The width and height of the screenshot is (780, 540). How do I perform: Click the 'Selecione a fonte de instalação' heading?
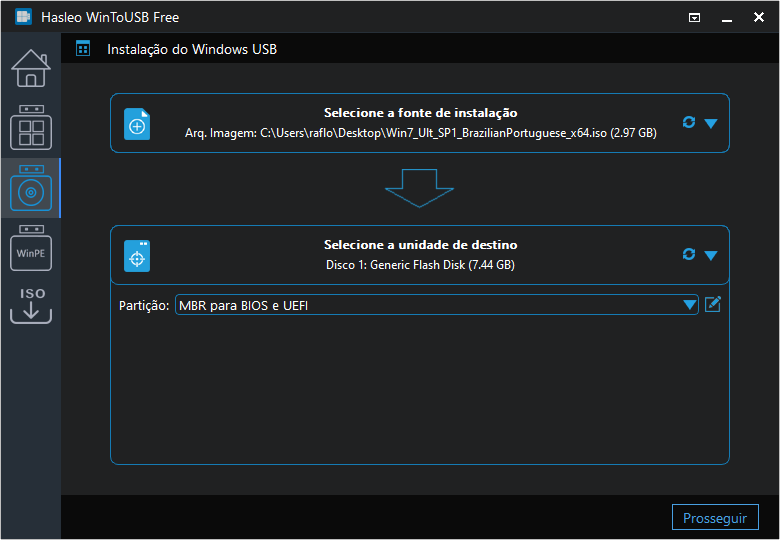[420, 113]
